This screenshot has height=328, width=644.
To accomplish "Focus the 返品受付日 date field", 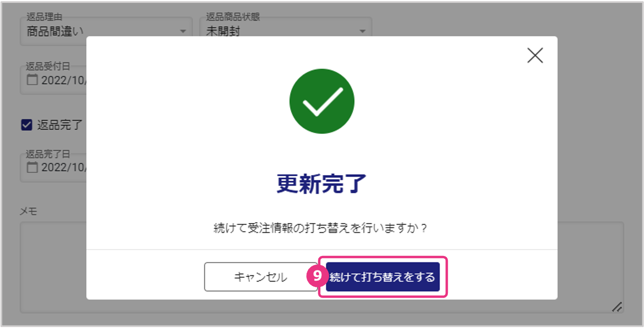I will [x=53, y=80].
